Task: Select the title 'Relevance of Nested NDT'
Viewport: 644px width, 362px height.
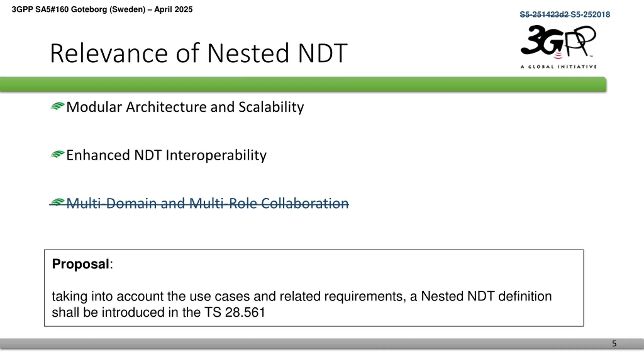Action: [199, 53]
